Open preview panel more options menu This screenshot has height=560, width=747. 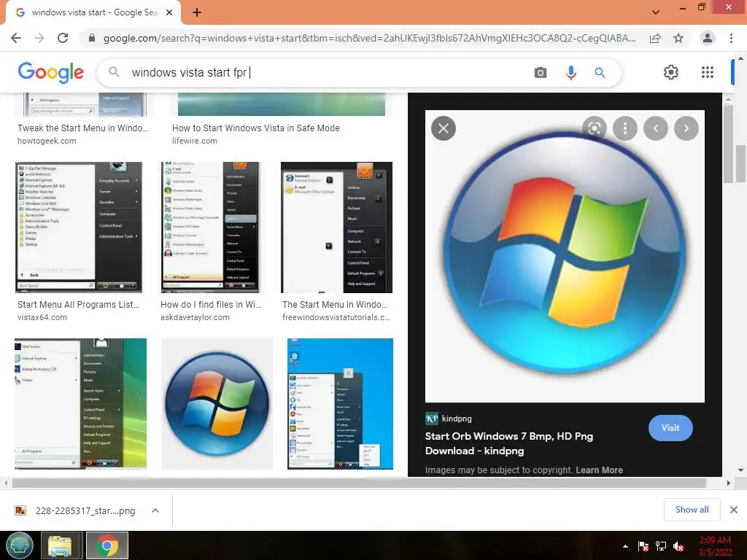[x=625, y=128]
